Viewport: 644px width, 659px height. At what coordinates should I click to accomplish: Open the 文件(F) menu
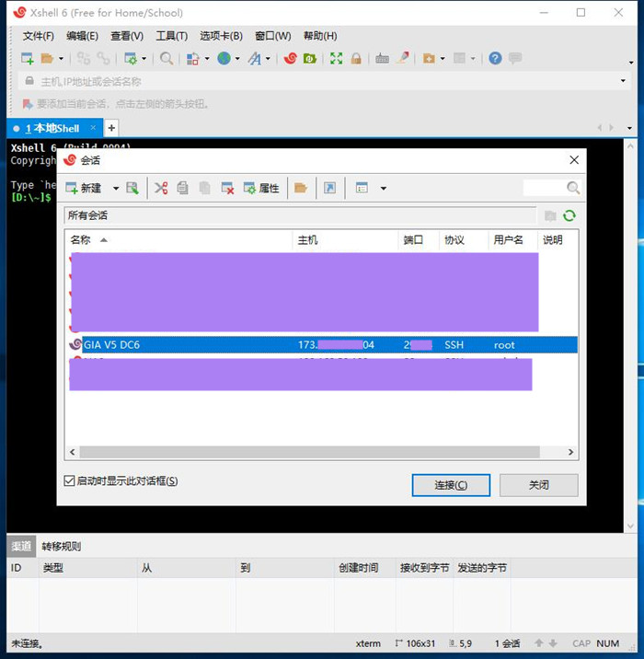[x=39, y=36]
